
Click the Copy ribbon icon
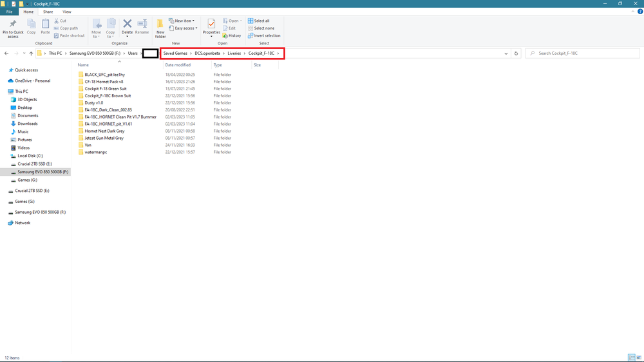tap(31, 24)
